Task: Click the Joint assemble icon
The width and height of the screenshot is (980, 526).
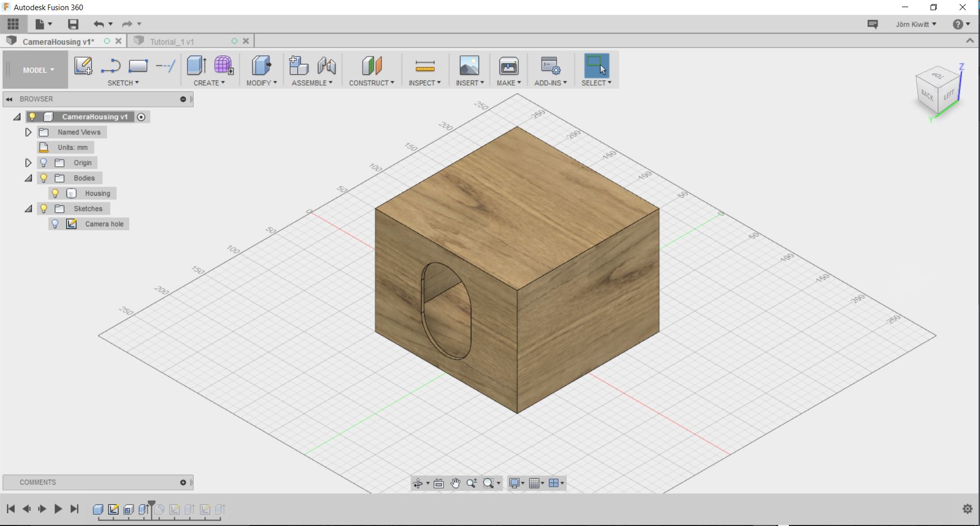Action: (x=326, y=66)
